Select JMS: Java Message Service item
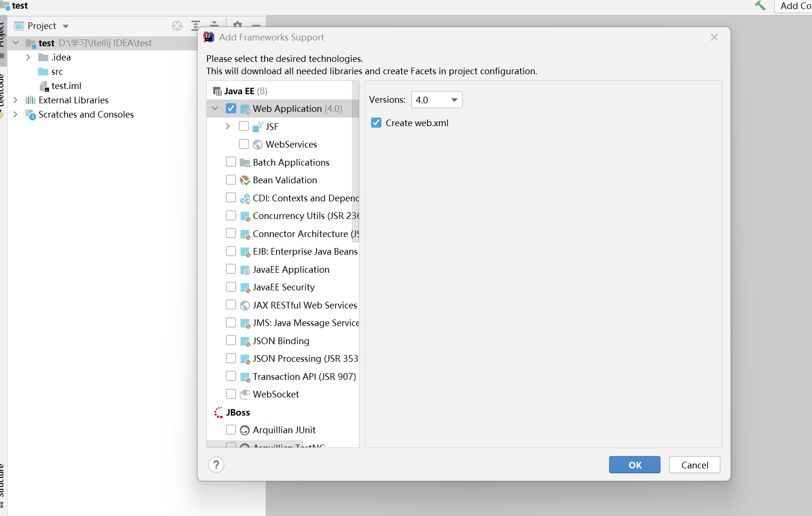Screen dimensions: 812x516 (x=306, y=323)
